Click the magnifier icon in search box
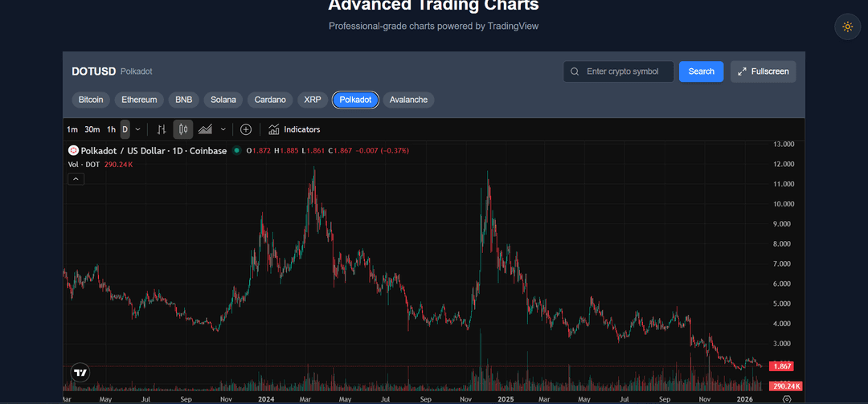Image resolution: width=868 pixels, height=404 pixels. (x=575, y=72)
